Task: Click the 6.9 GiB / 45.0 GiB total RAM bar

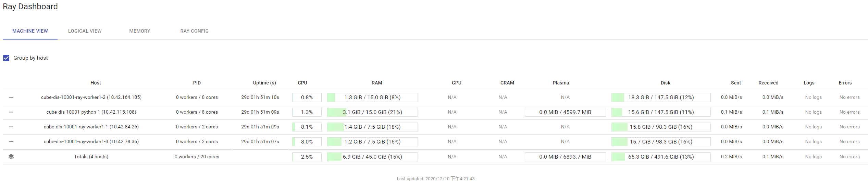Action: point(372,157)
